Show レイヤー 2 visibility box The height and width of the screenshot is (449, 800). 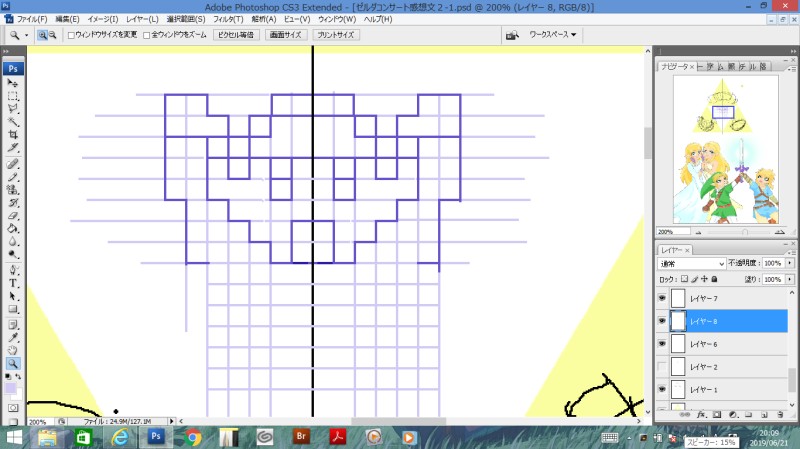(662, 366)
